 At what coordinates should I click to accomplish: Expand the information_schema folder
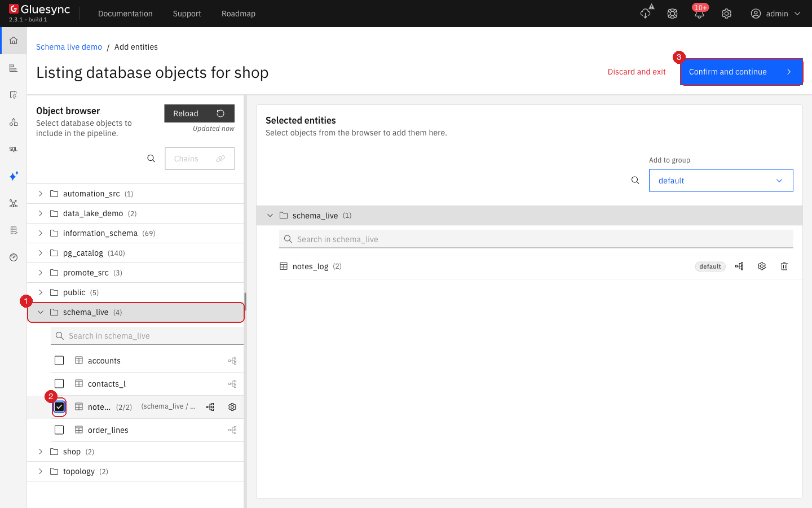click(x=41, y=233)
